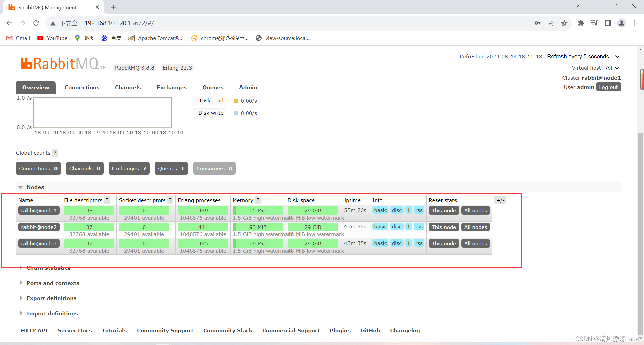Open the Gmail bookmark
This screenshot has height=345, width=644.
pyautogui.click(x=18, y=38)
